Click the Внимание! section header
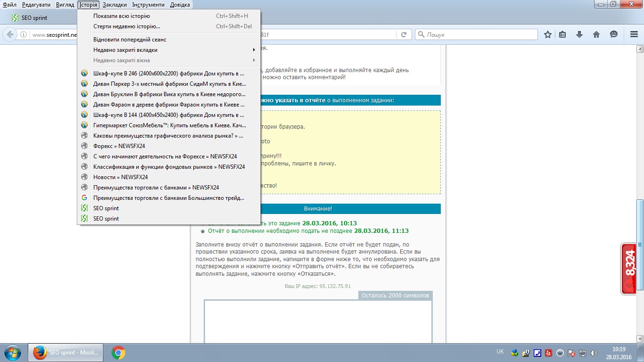This screenshot has width=644, height=362. 318,209
